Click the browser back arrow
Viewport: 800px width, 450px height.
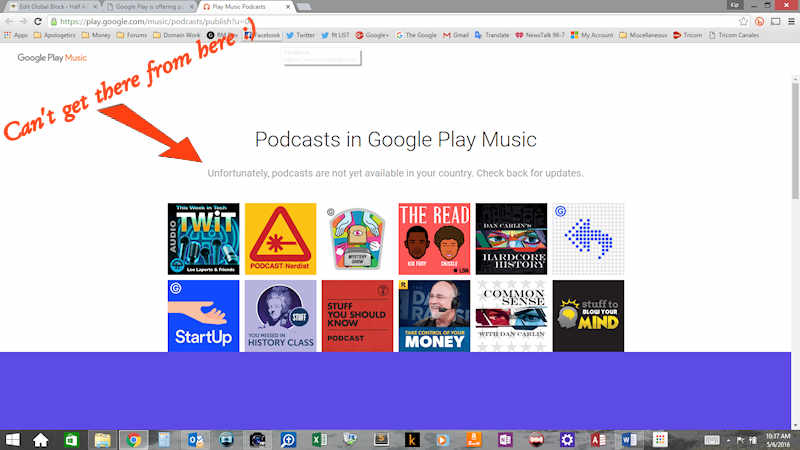[8, 20]
